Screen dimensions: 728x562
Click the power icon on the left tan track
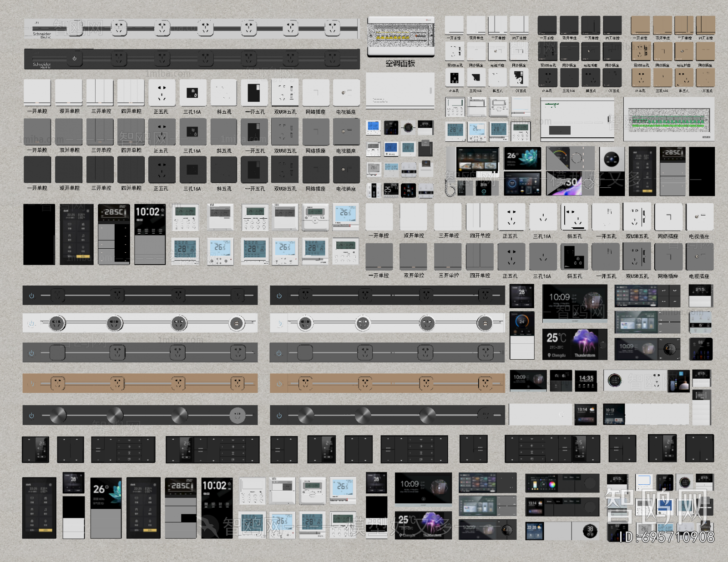(x=31, y=384)
